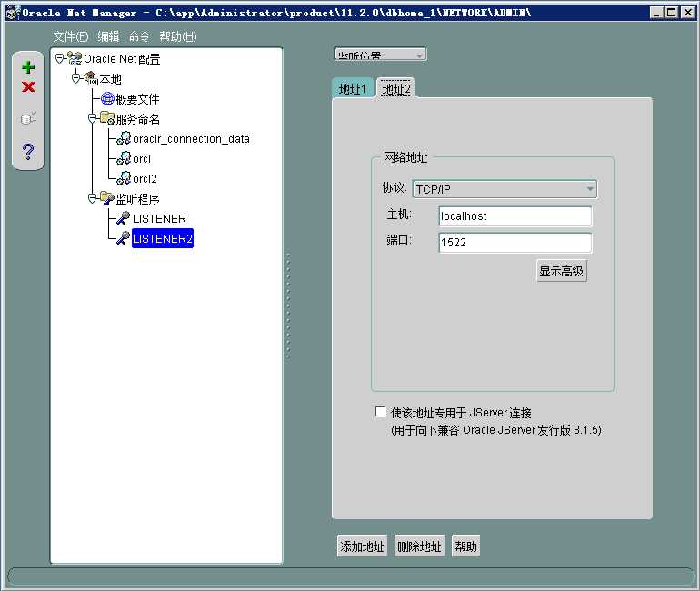Click the 删除地址 button
The height and width of the screenshot is (591, 700).
pos(419,546)
